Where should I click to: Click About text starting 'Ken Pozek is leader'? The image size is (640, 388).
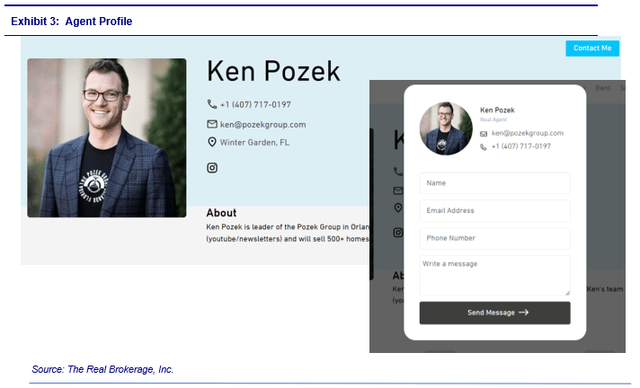[287, 233]
